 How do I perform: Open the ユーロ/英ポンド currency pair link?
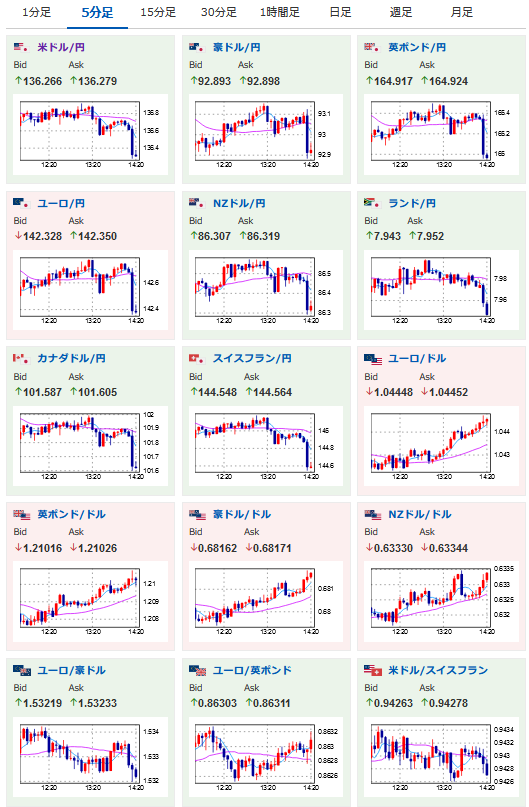pos(252,670)
